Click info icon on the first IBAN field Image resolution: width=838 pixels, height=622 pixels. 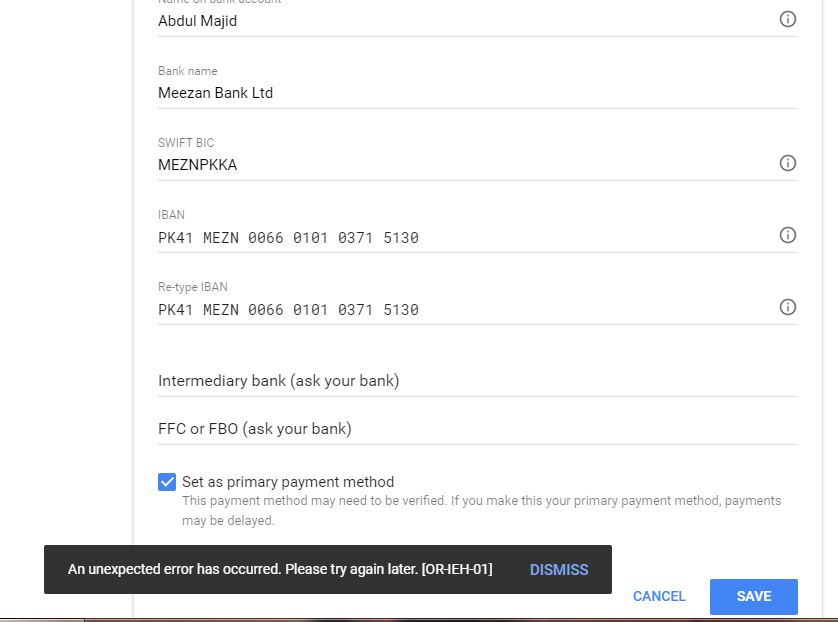[788, 235]
